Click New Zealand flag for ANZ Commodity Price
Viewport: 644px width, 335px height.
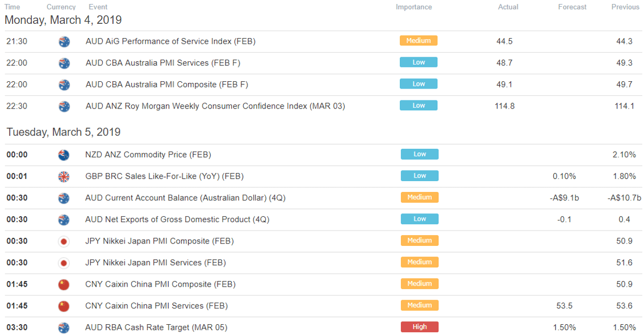click(x=64, y=155)
